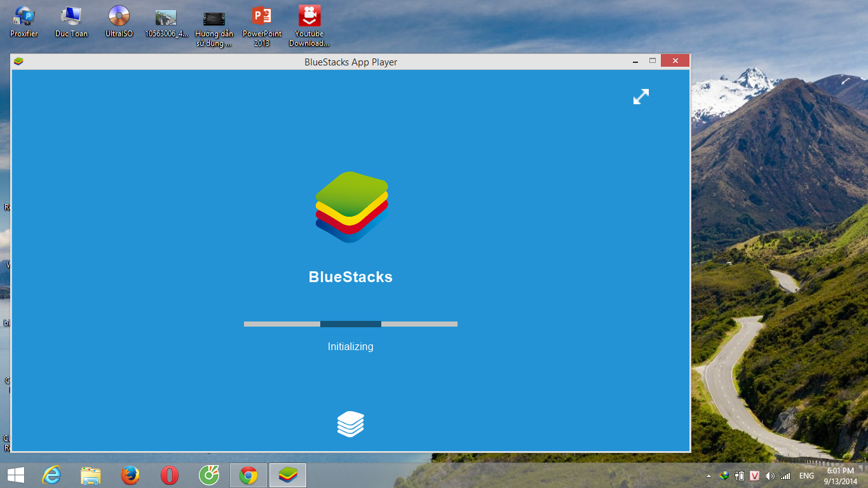
Task: Expand the hidden system tray icons arrow
Action: click(x=709, y=476)
